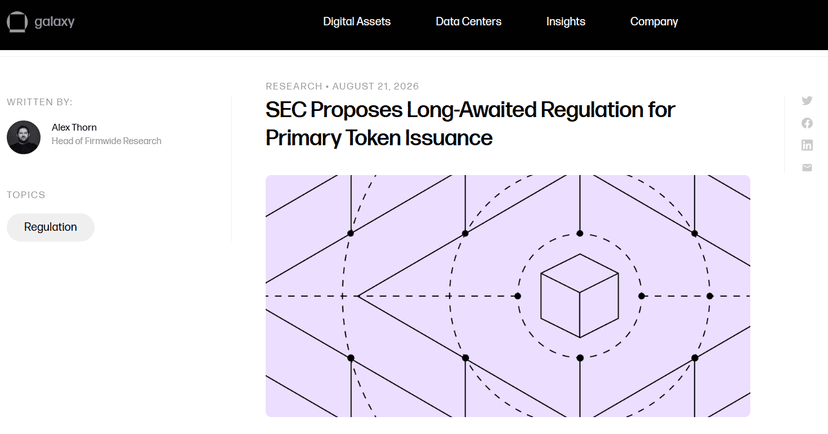Click the article headline about SEC regulation
The height and width of the screenshot is (434, 828).
tap(470, 124)
